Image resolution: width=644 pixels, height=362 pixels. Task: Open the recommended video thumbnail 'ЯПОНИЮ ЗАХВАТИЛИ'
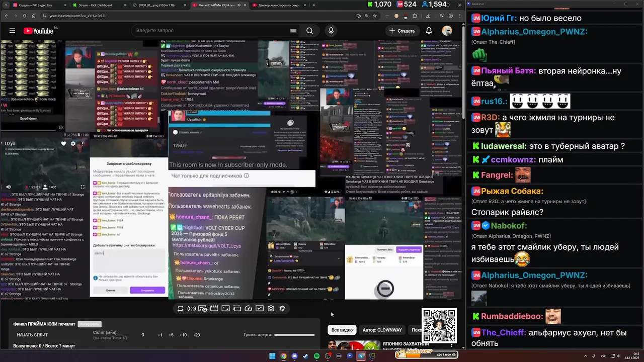point(354,345)
